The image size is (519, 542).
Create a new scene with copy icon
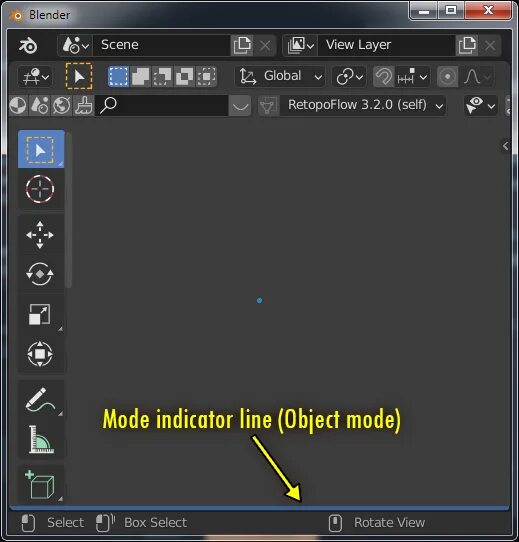(x=242, y=45)
